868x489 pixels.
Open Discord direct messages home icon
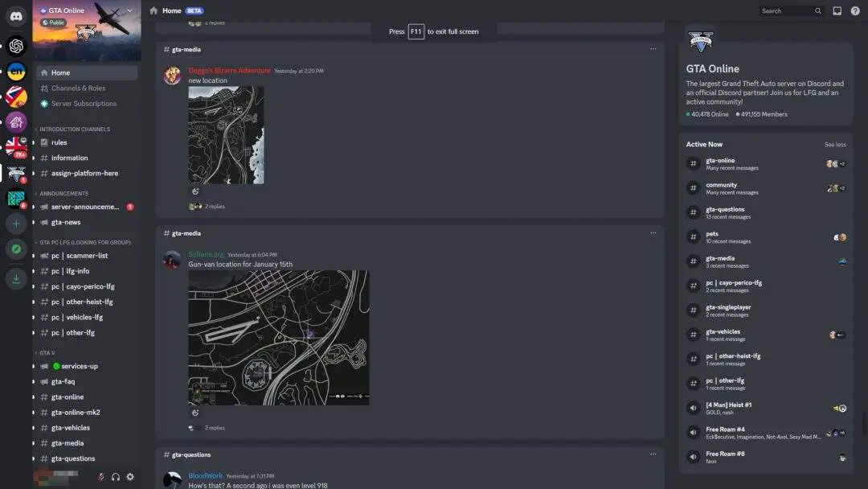click(x=16, y=17)
